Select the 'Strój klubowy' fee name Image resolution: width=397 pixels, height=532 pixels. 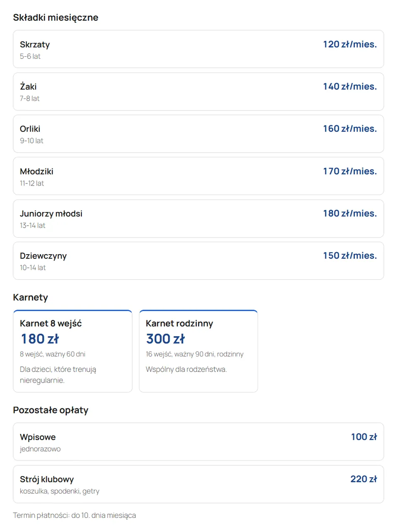[x=47, y=479]
